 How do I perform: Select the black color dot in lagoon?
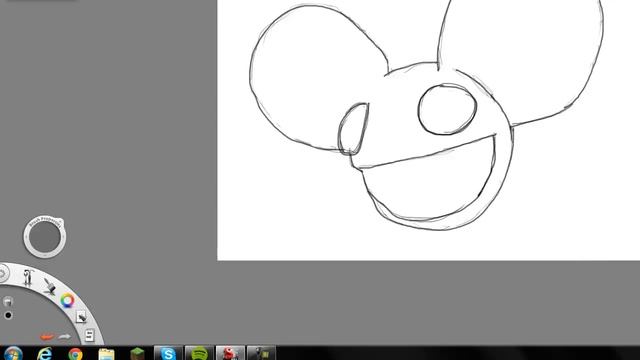pos(8,315)
